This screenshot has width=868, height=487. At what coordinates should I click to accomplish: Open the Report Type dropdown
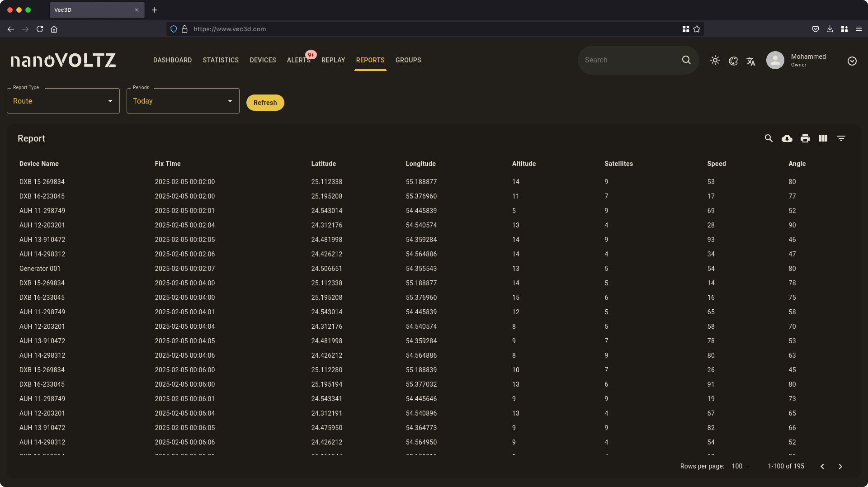63,101
